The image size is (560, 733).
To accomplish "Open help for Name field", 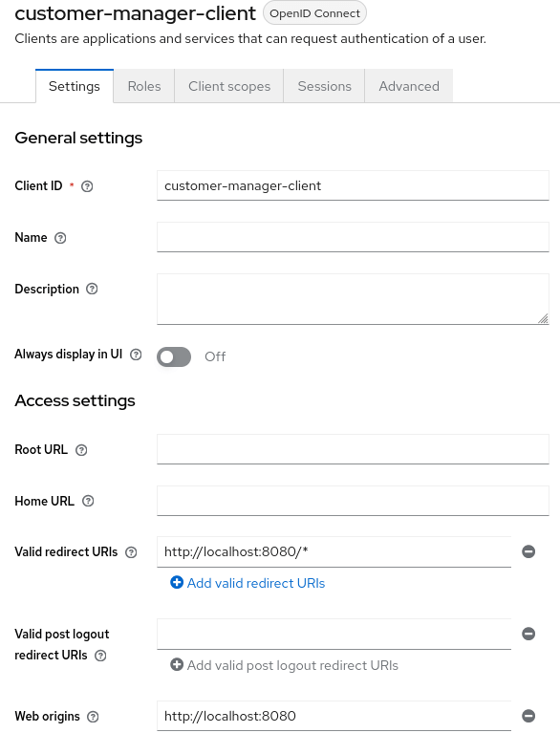I will pos(60,238).
